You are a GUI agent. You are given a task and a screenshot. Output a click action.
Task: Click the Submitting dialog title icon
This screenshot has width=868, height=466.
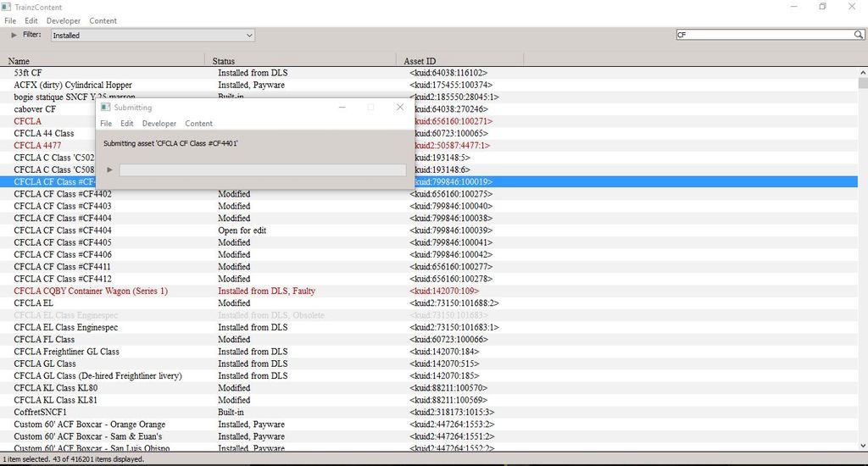point(105,107)
